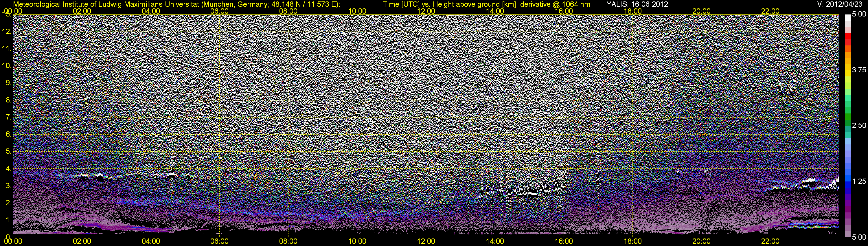The width and height of the screenshot is (868, 246).
Task: Click the 7 km height axis label
Action: coord(8,117)
